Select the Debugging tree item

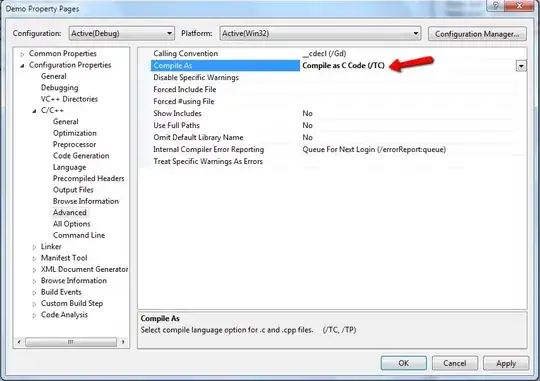tap(60, 87)
